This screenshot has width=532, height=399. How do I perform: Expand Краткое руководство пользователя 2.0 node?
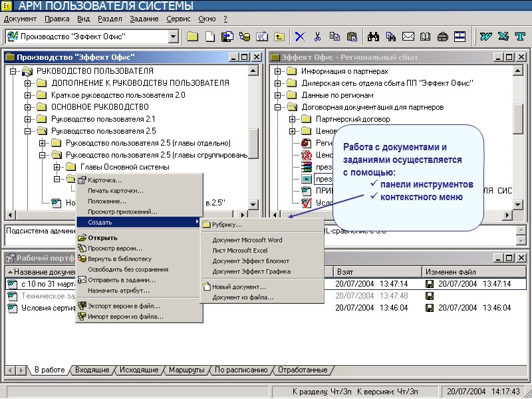tap(27, 95)
